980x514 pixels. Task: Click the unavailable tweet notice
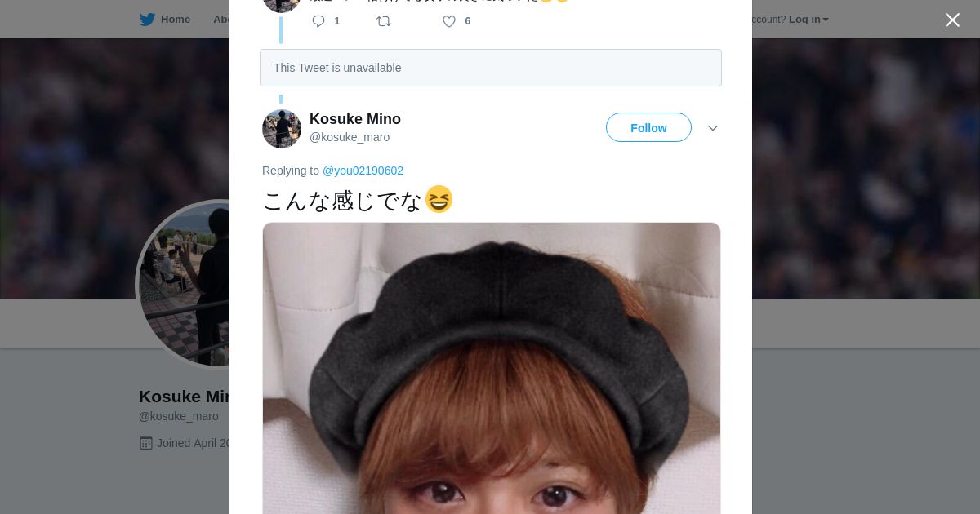click(491, 68)
